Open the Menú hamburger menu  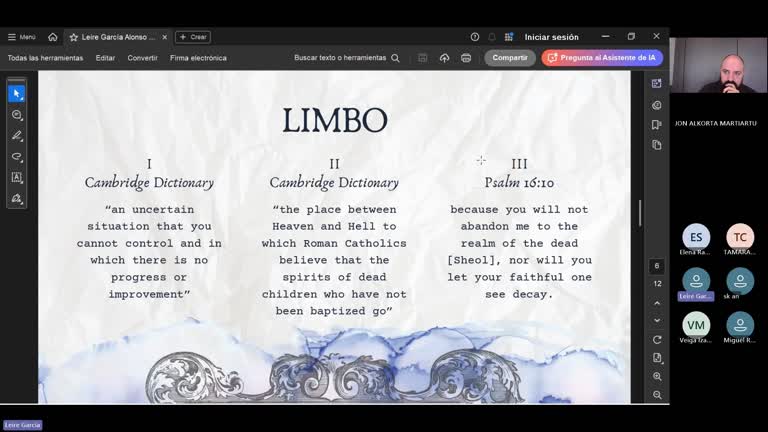tap(22, 37)
